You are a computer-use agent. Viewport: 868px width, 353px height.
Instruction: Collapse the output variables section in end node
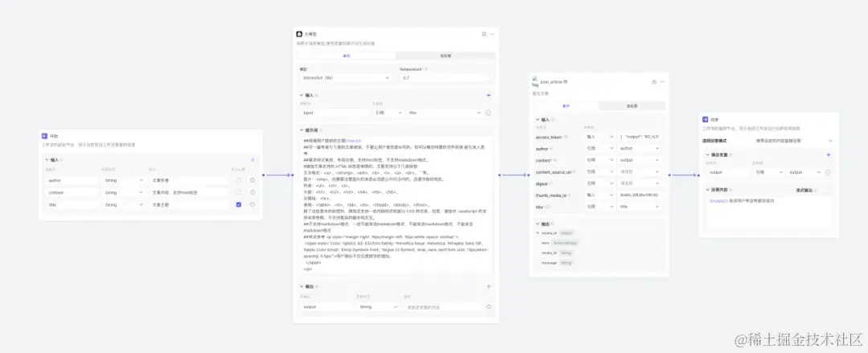[707, 155]
